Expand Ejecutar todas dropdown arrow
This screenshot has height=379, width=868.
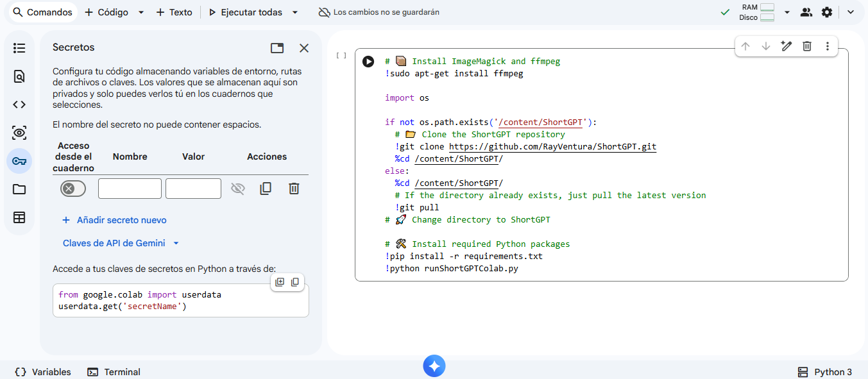coord(295,12)
